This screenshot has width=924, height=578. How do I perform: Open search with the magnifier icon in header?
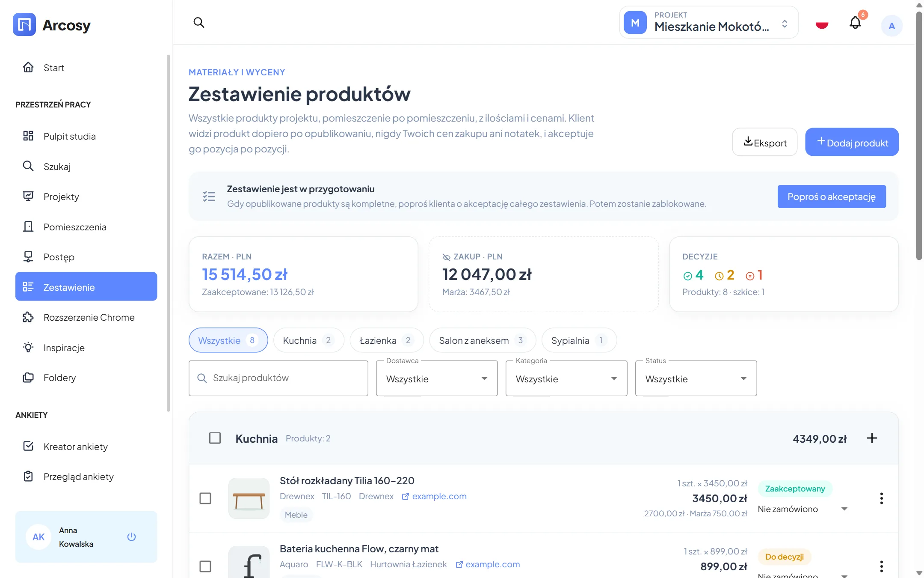pyautogui.click(x=198, y=22)
